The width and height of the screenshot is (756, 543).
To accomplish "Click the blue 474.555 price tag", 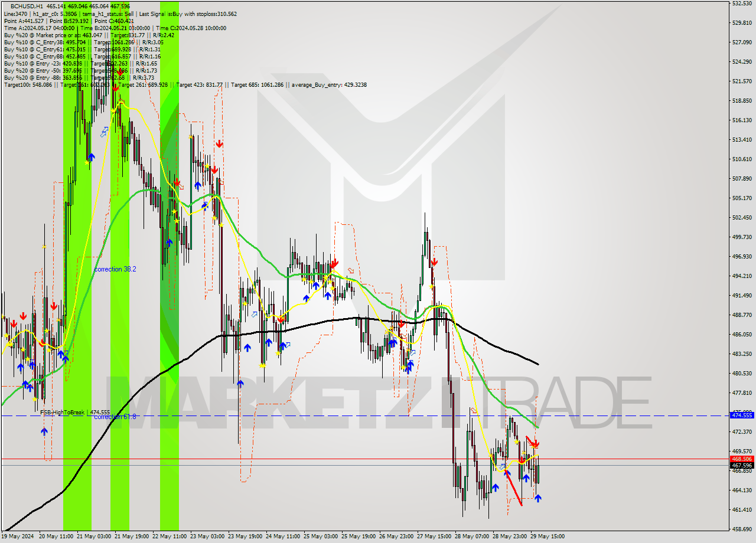I will [x=742, y=416].
